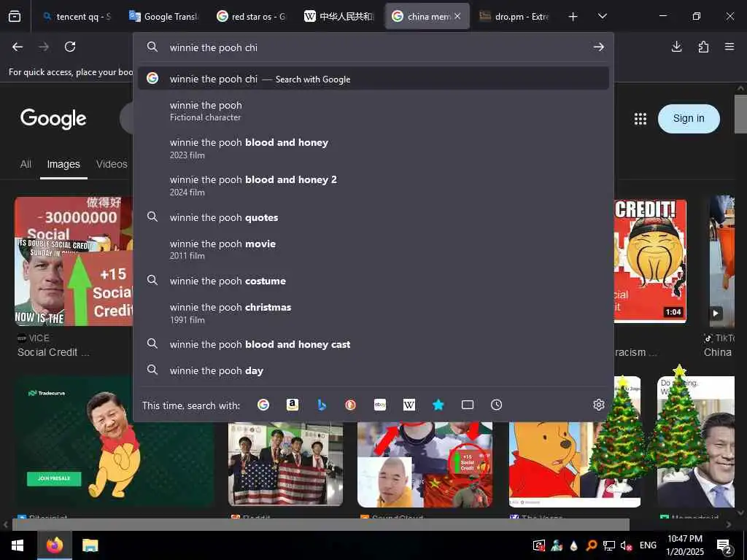Screen dimensions: 747x560
Task: Click Firefox on the taskbar
Action: 55,545
